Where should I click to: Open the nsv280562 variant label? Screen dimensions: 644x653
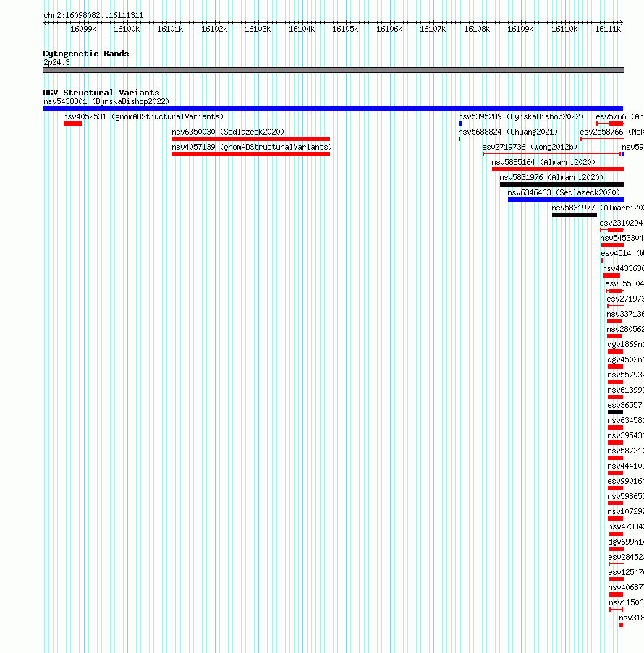click(625, 330)
